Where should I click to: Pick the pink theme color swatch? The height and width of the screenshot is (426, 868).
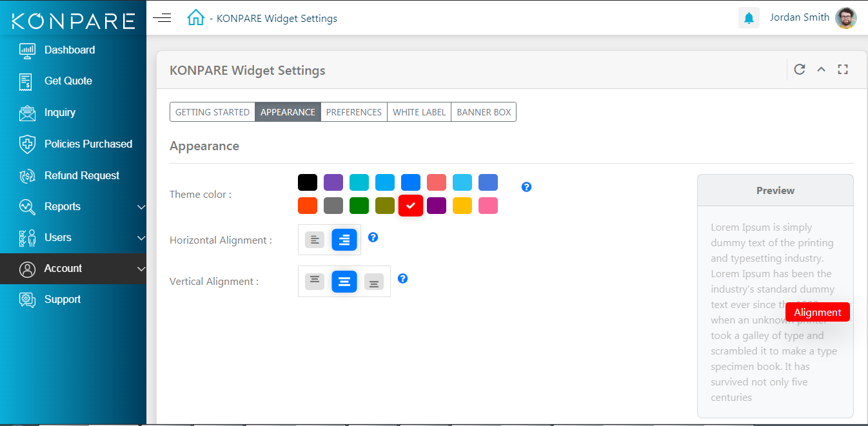(488, 206)
